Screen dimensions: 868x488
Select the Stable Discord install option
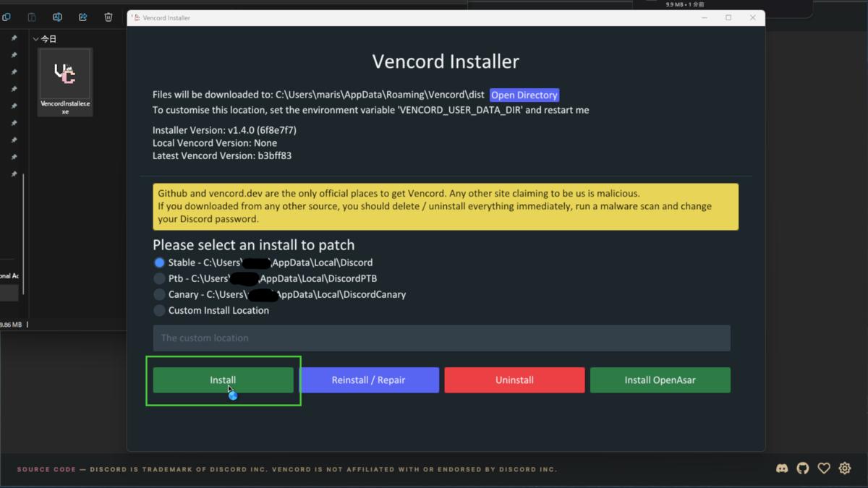click(263, 262)
